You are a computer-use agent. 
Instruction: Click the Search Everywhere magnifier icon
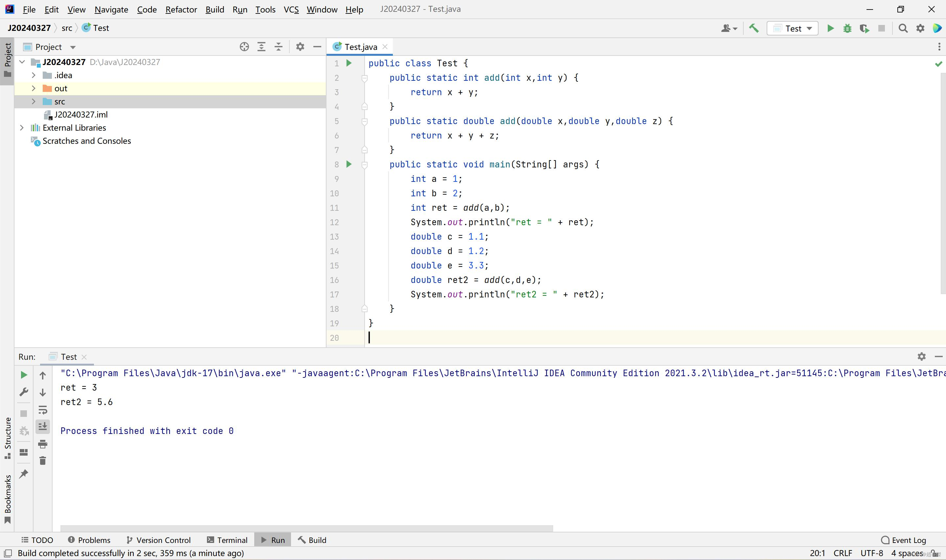(903, 28)
